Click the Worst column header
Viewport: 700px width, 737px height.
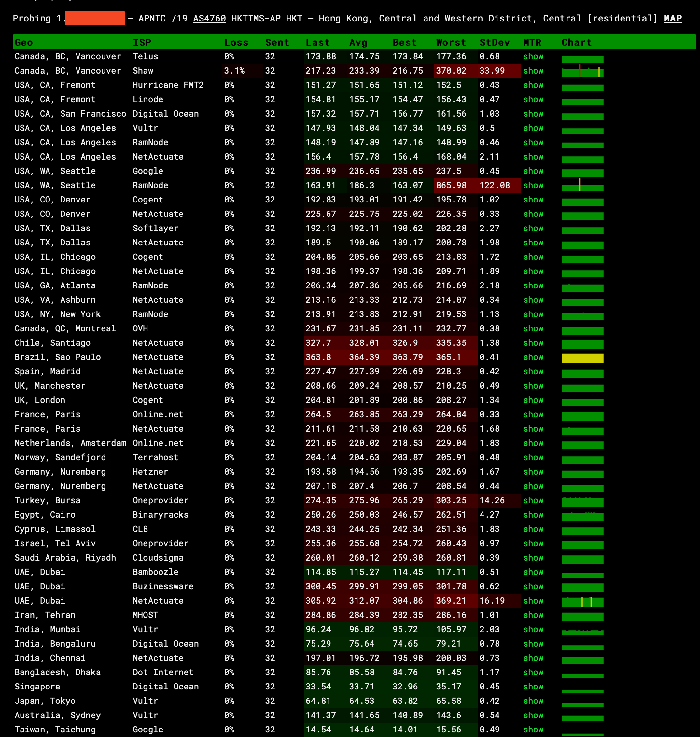451,42
